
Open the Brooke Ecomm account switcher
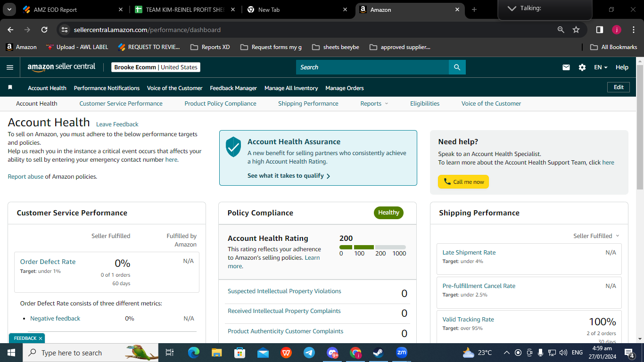[x=156, y=67]
